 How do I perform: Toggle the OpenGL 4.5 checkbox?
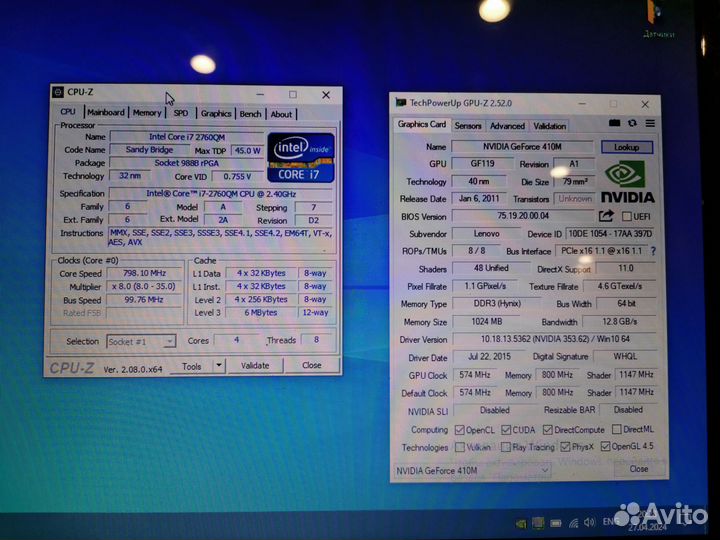(x=605, y=446)
